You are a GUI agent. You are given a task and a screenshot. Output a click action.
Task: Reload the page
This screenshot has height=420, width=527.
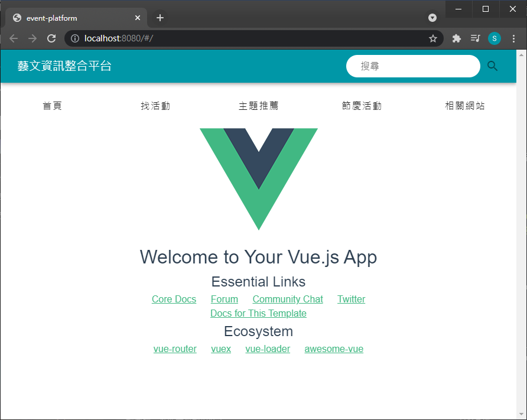51,38
